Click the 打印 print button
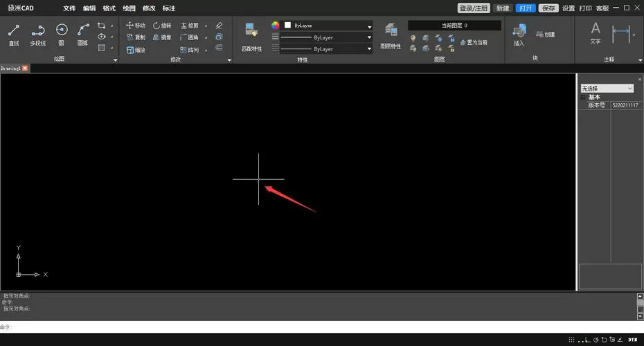 pos(585,8)
